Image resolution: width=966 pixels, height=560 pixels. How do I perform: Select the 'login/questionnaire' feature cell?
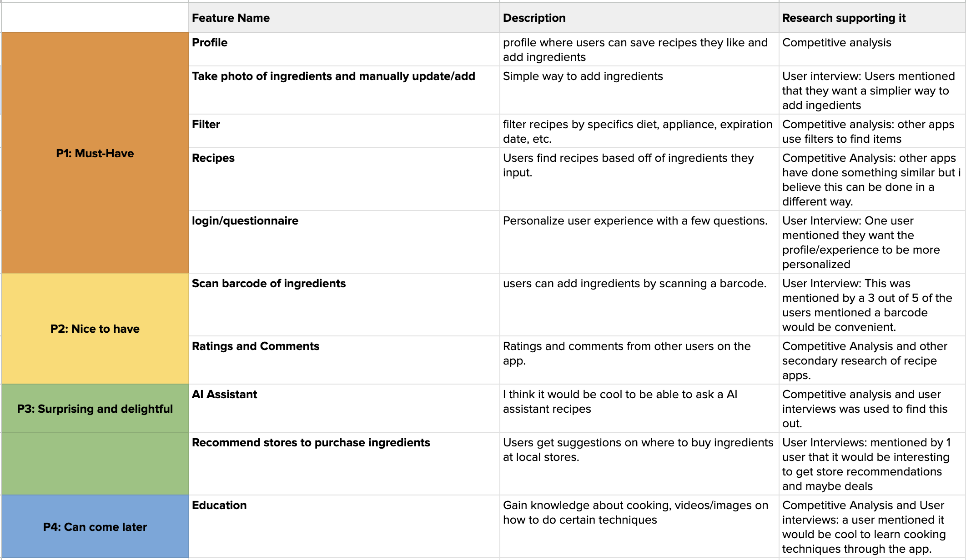coord(344,242)
